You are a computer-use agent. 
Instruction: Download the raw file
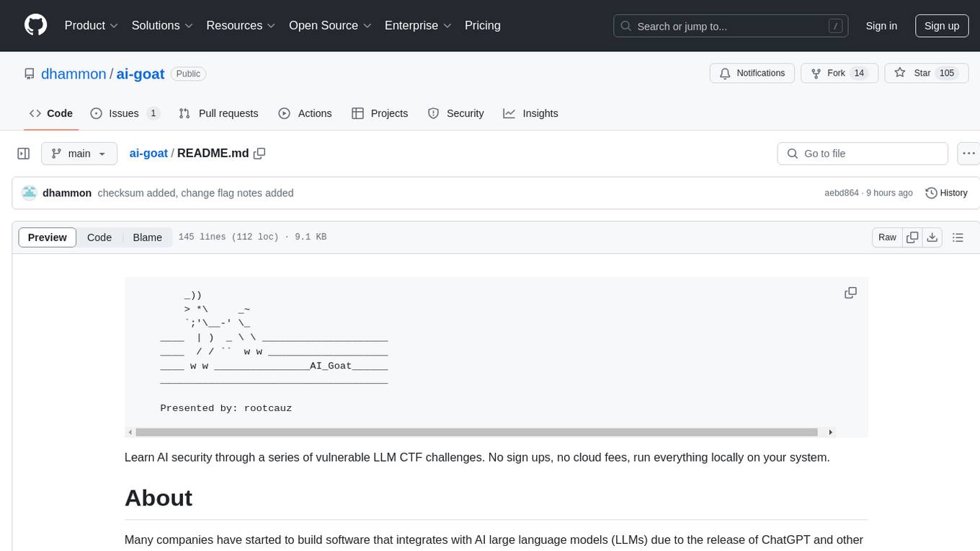click(x=932, y=237)
